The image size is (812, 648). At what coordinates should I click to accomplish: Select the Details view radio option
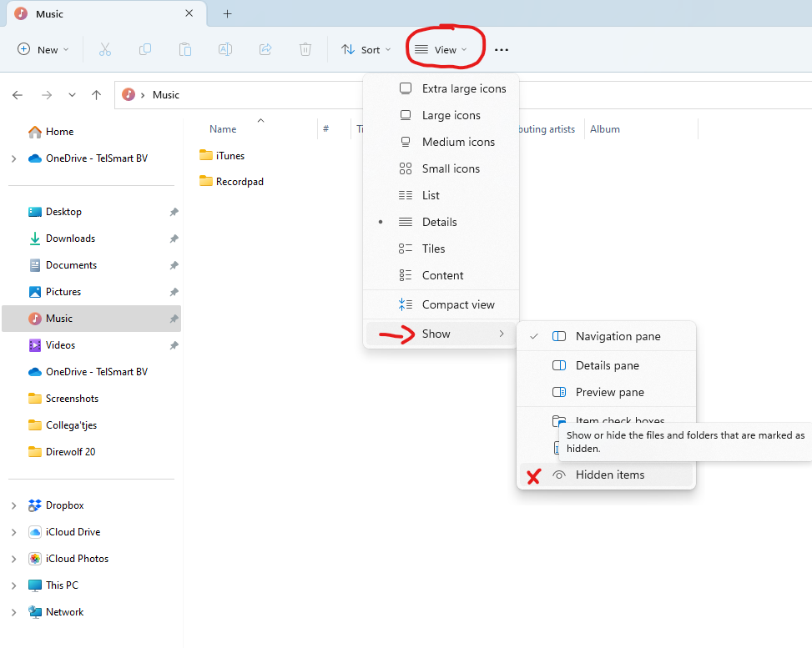[439, 222]
